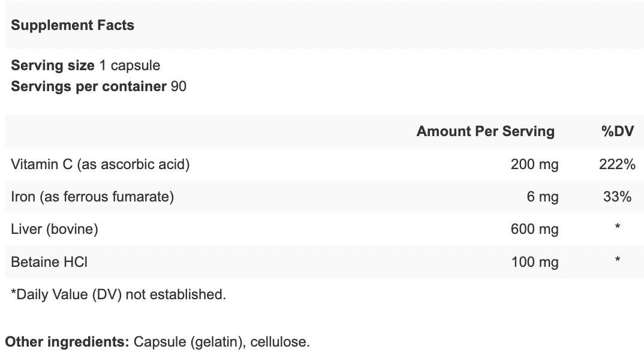Click the Capsule (gelatin), cellulose text
This screenshot has height=355, width=644.
click(x=222, y=342)
